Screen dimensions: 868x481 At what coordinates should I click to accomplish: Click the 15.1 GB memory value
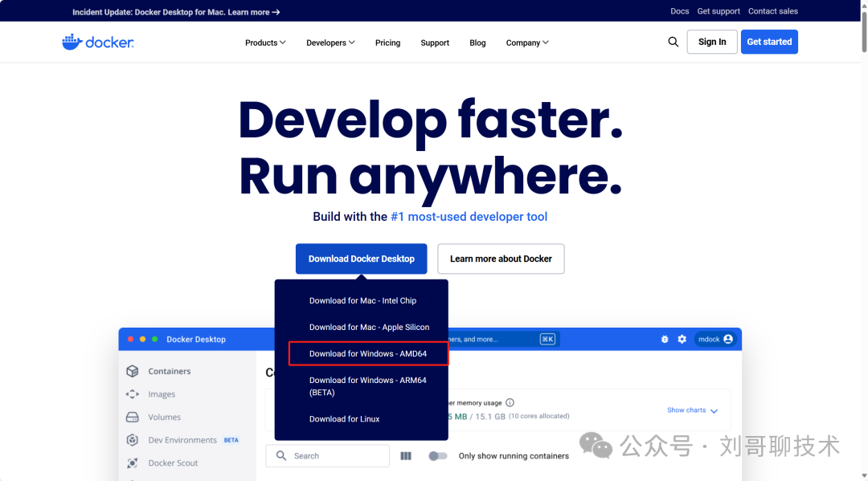coord(490,416)
